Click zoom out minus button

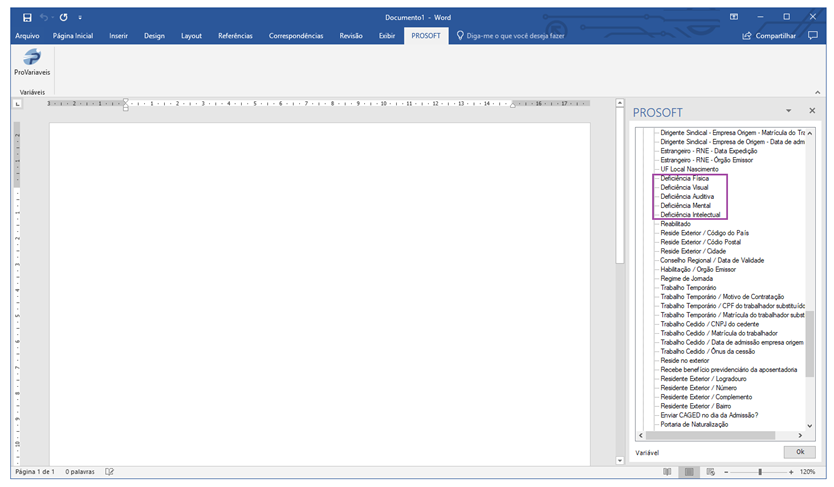(726, 472)
